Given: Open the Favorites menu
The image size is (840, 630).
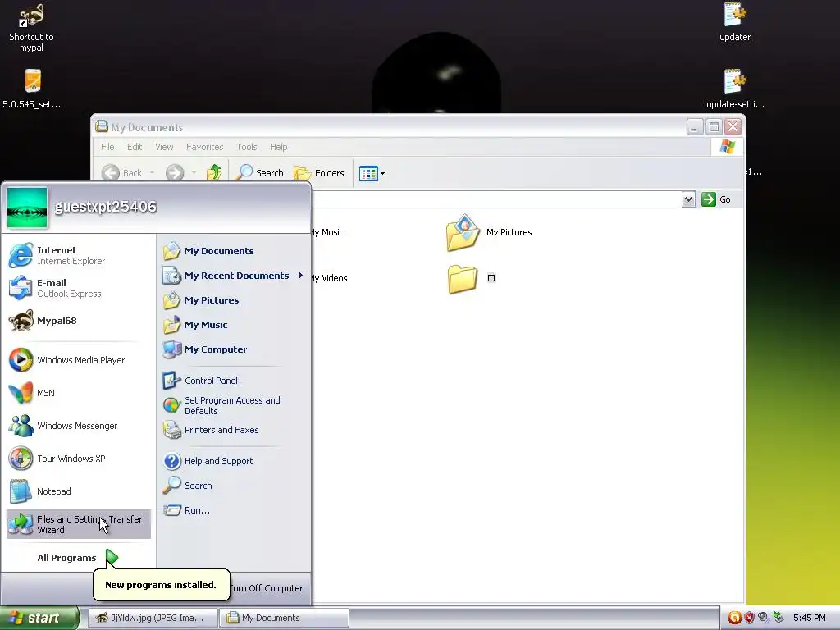Looking at the screenshot, I should pos(204,147).
